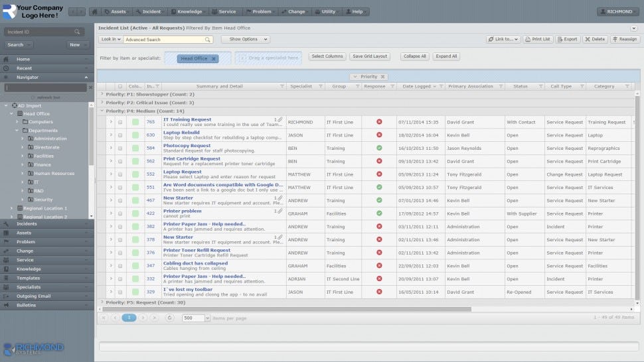Click red response icon for incident 765
This screenshot has height=362, width=644.
379,122
